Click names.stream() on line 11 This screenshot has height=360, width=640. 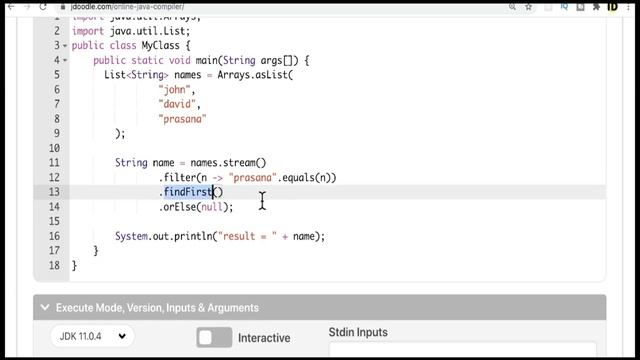pos(228,163)
